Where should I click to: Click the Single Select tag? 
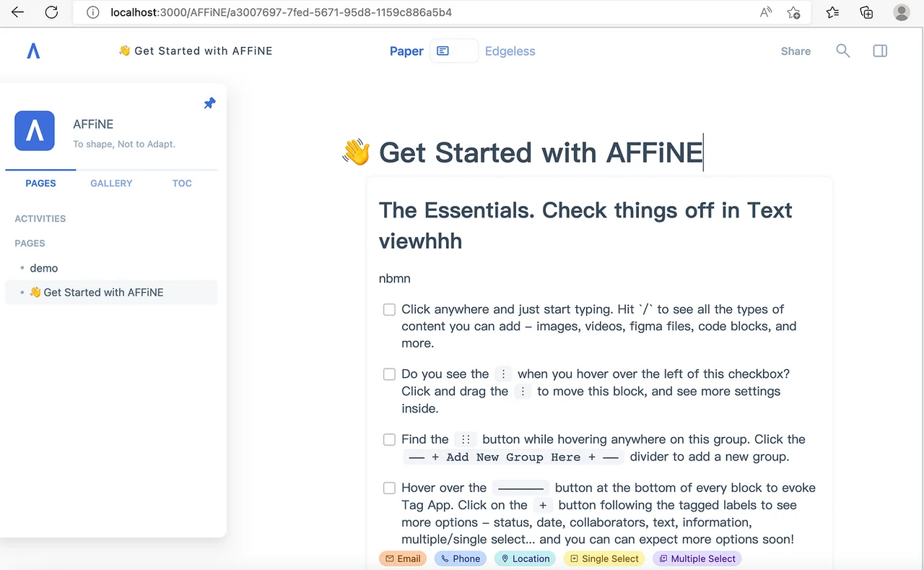604,558
